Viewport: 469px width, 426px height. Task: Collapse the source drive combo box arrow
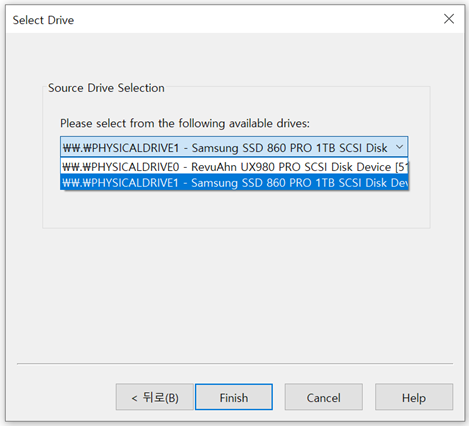pyautogui.click(x=399, y=147)
